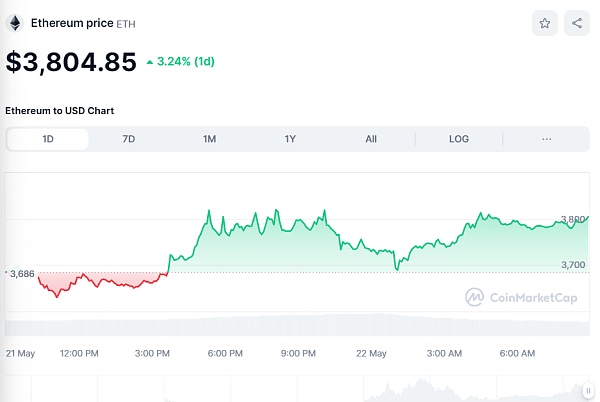The height and width of the screenshot is (402, 600).
Task: Click the 3,686 opening price label
Action: point(22,273)
